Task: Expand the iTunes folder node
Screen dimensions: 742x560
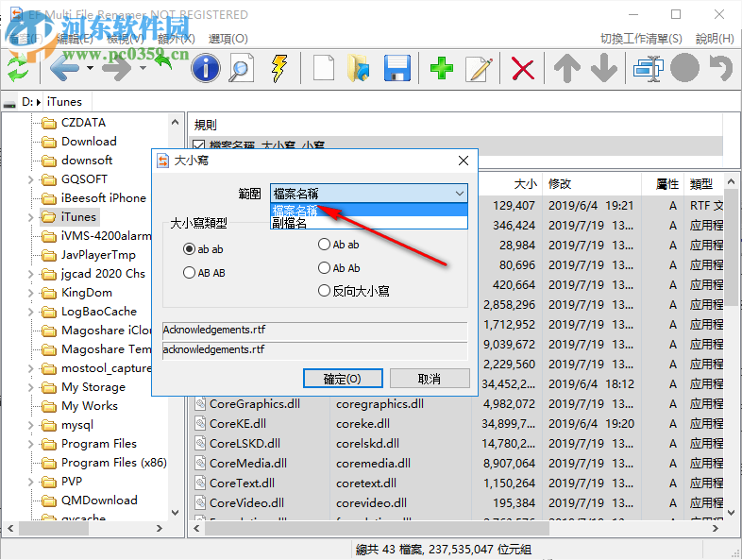Action: click(31, 217)
